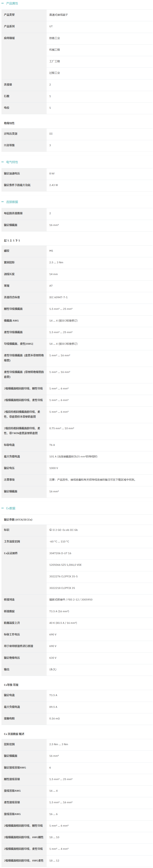Select the IEC 60947-7-1 standard value
The width and height of the screenshot is (153, 868).
pyautogui.click(x=58, y=297)
